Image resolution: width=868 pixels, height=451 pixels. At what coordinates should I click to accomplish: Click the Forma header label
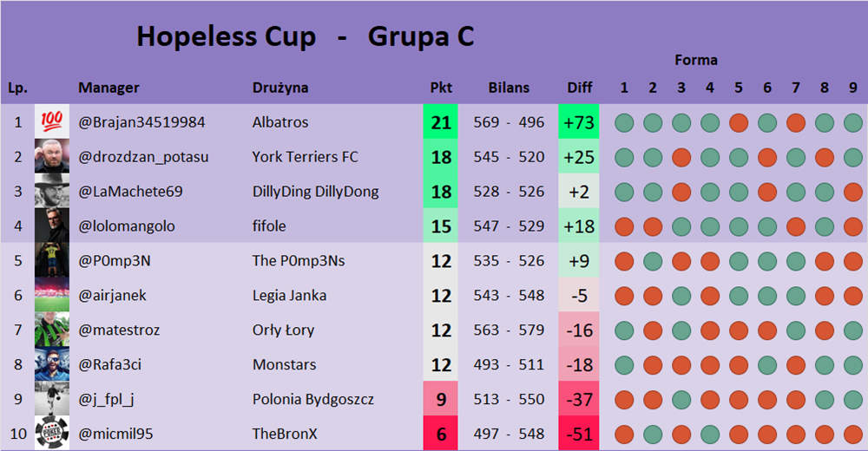(x=696, y=60)
